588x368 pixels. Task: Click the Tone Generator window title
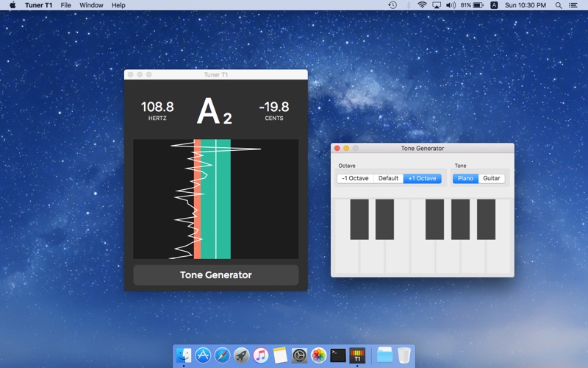click(422, 149)
